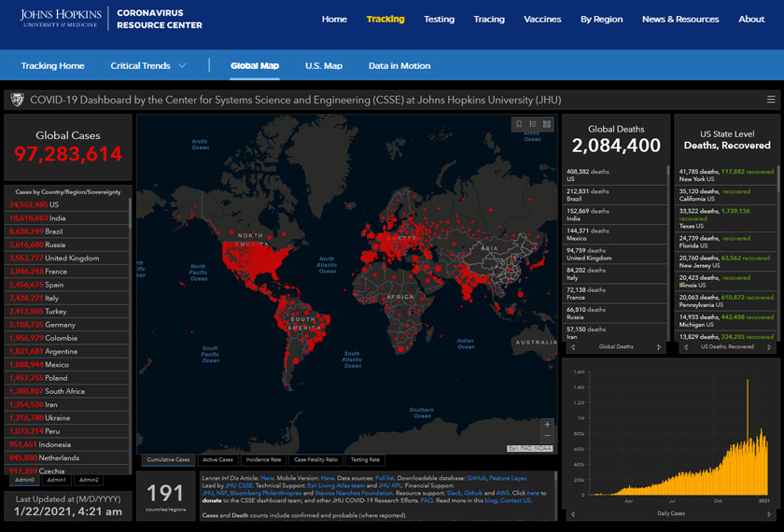Zoom out on the map with minus button

(x=547, y=437)
